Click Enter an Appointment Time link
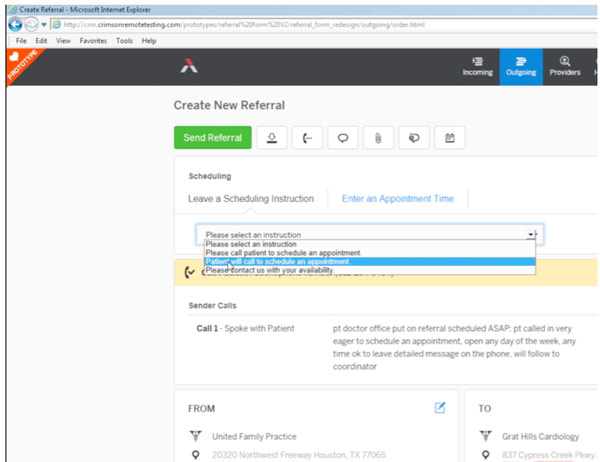Image resolution: width=600 pixels, height=462 pixels. tap(397, 199)
